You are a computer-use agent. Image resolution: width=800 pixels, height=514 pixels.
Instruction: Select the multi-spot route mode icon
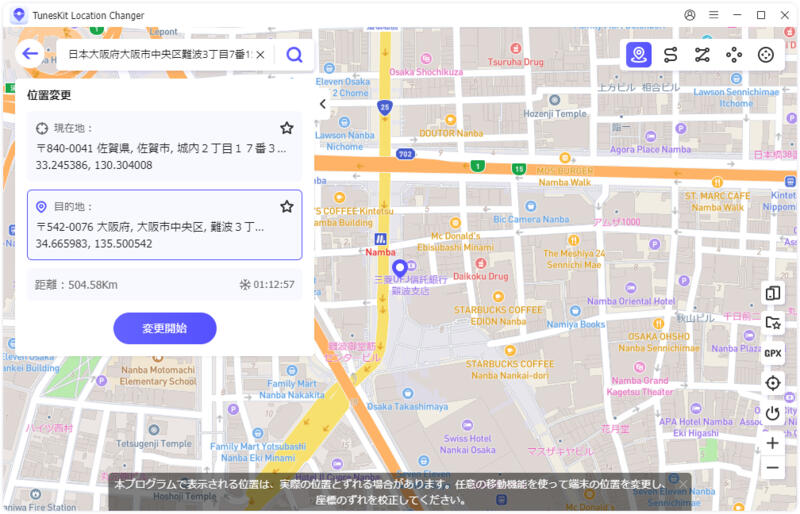(703, 55)
